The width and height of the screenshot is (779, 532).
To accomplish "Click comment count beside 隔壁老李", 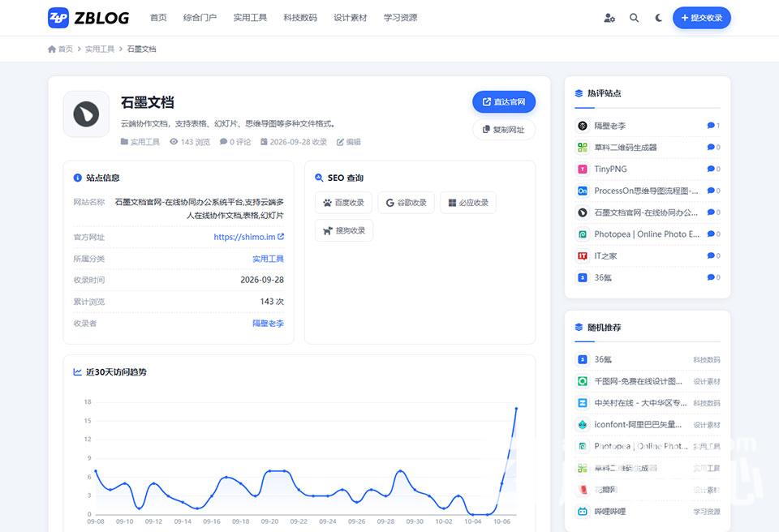I will tap(713, 126).
